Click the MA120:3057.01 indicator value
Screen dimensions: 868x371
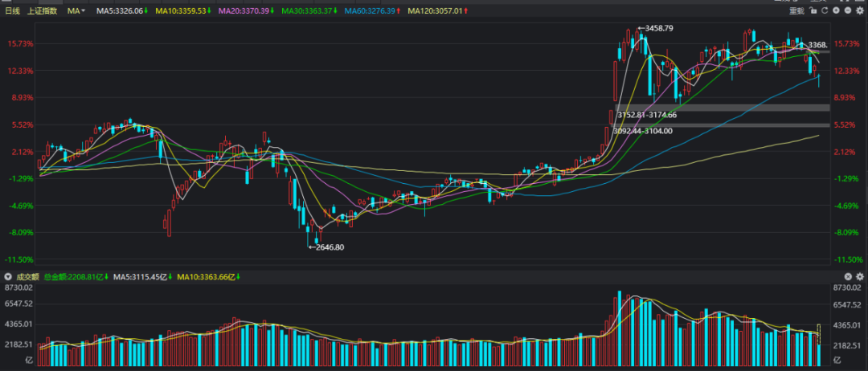436,11
